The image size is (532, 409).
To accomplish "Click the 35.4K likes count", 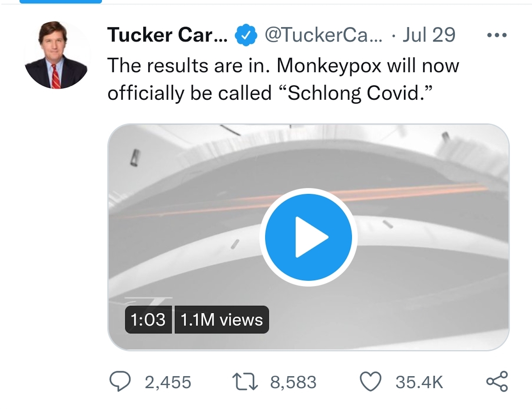I will (x=419, y=382).
